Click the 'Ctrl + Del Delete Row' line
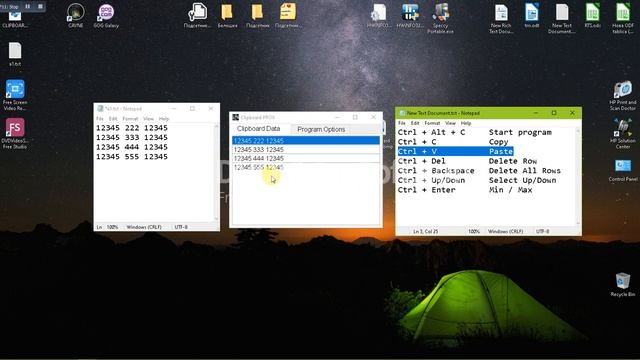Screen dimensions: 640x360 (467, 161)
